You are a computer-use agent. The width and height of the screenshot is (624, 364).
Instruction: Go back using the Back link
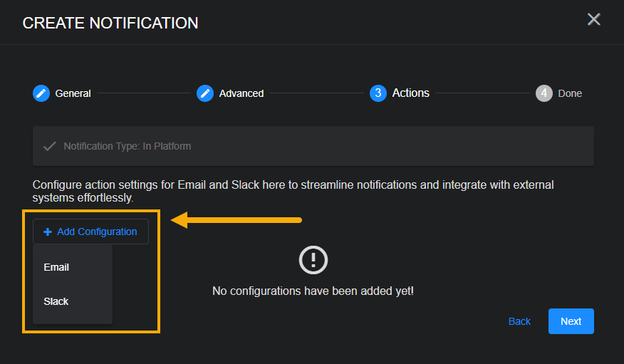[519, 321]
